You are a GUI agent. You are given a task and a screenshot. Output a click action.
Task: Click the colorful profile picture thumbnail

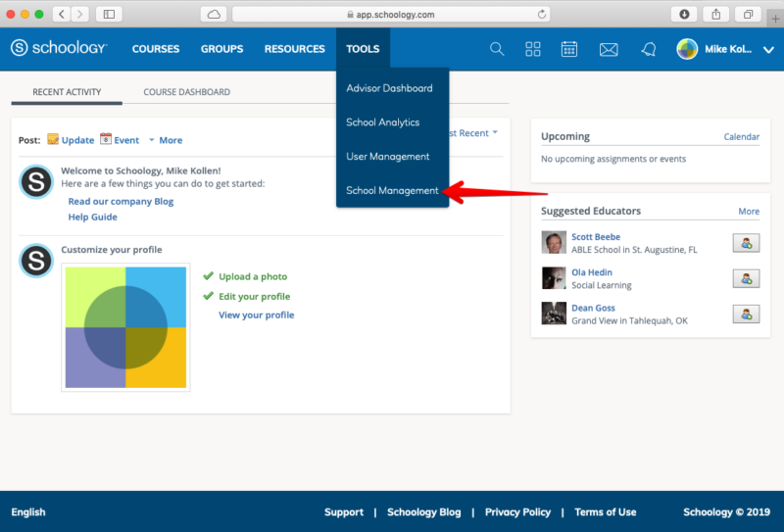[125, 327]
